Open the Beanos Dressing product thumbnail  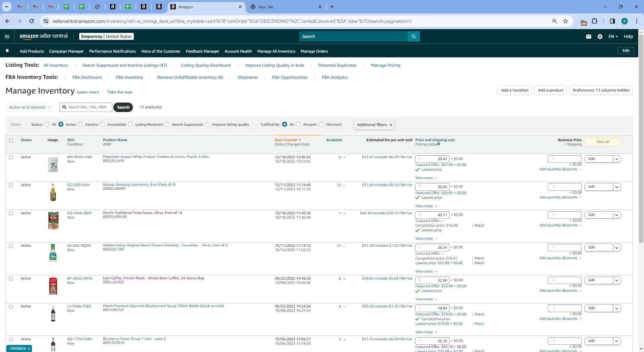[x=53, y=192]
